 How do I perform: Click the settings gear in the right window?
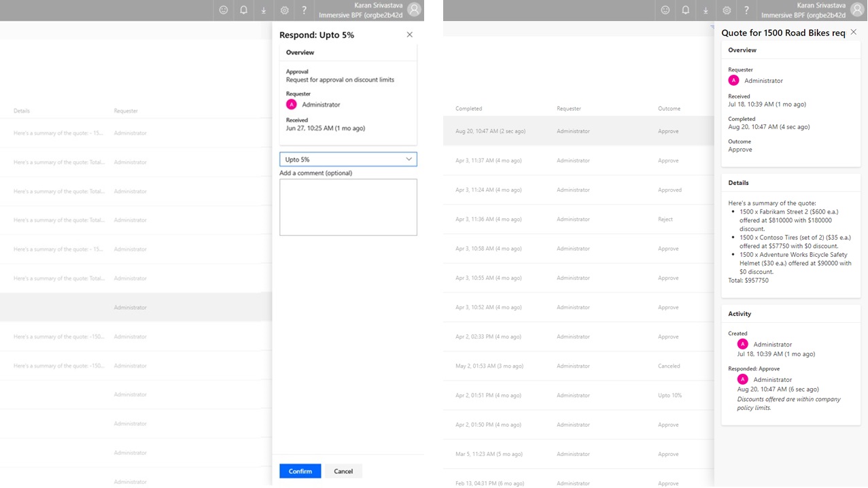pyautogui.click(x=726, y=10)
